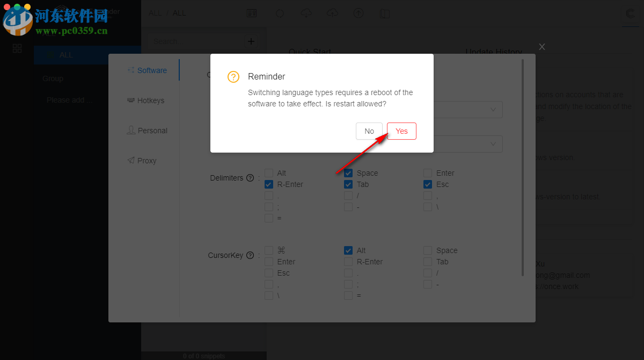Screen dimensions: 644x360
Task: Uncheck the Esc delimiter checkbox
Action: 428,184
